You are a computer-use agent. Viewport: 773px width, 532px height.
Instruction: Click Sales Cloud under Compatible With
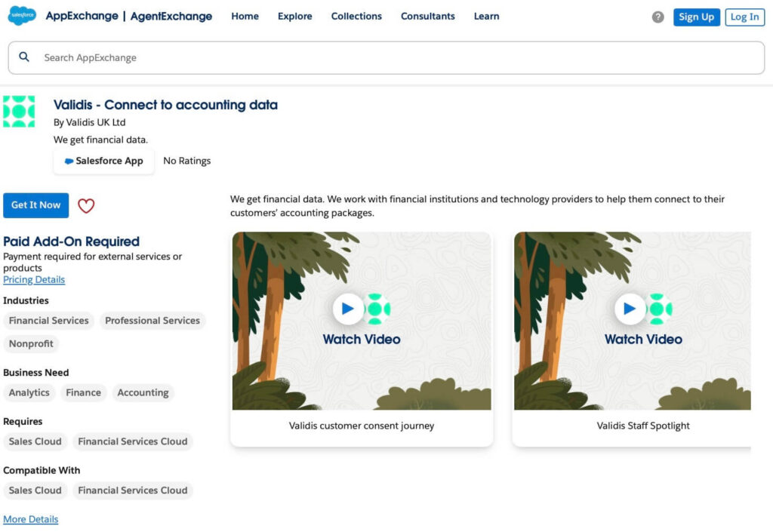pyautogui.click(x=35, y=490)
